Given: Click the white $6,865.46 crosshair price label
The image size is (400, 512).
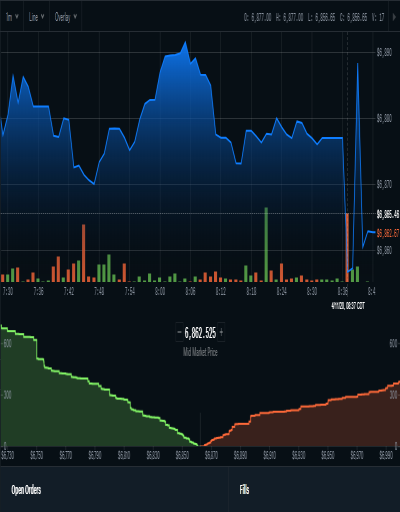Looking at the screenshot, I should click(x=388, y=214).
